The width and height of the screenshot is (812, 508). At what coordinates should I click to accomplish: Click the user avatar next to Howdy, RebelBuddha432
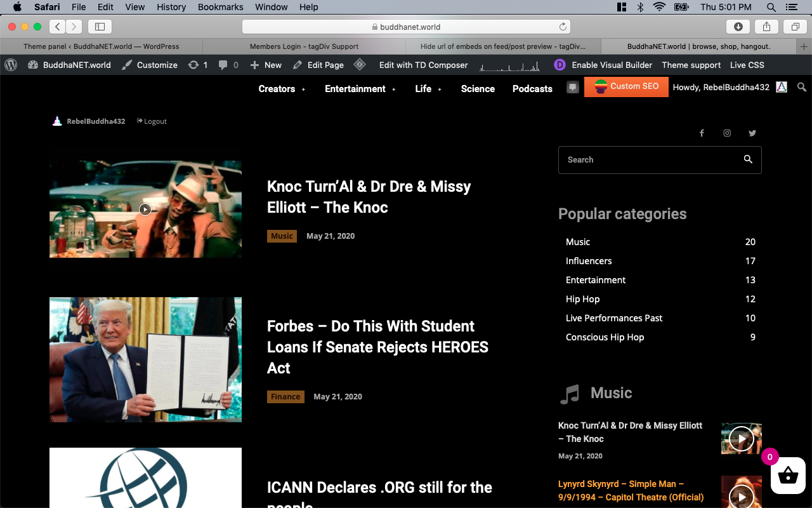[782, 87]
